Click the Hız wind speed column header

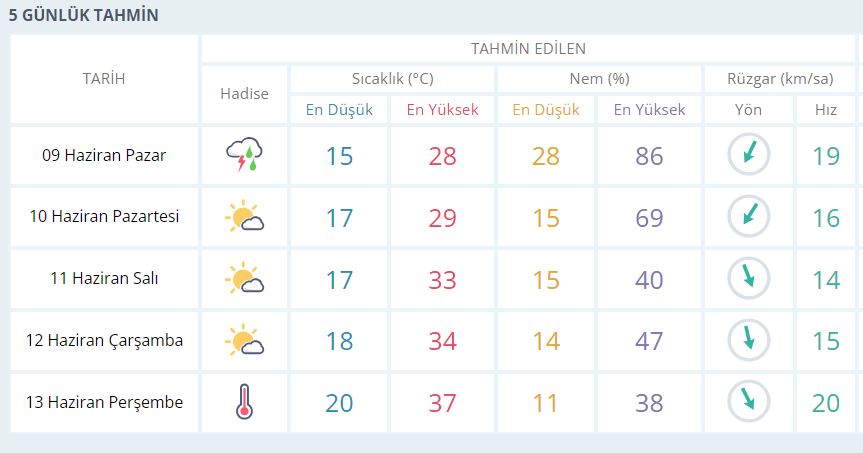[x=826, y=110]
